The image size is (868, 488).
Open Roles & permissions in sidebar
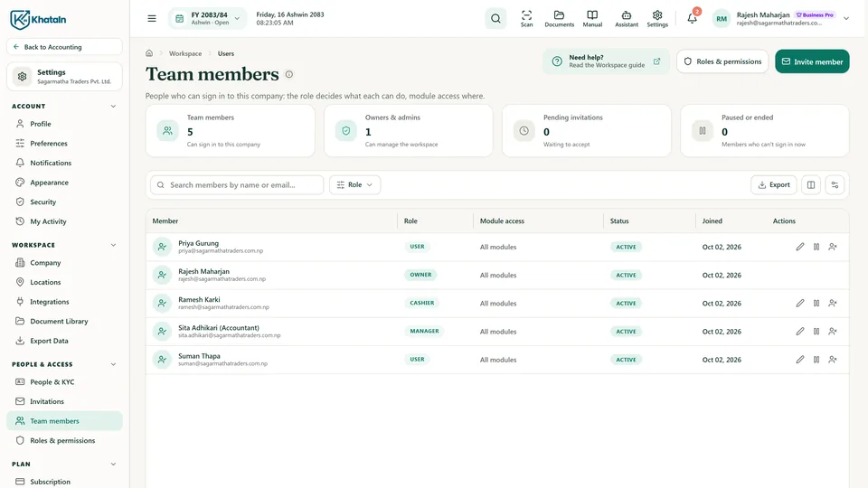pyautogui.click(x=64, y=440)
